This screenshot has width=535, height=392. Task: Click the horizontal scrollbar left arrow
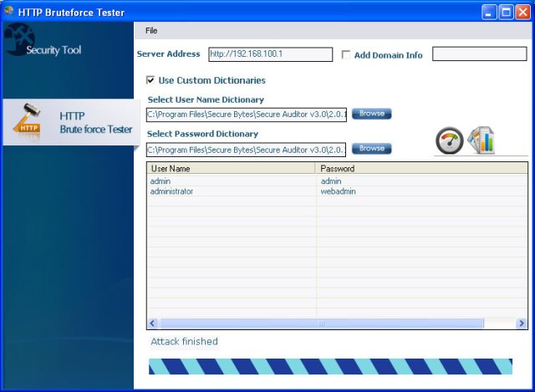pyautogui.click(x=152, y=323)
